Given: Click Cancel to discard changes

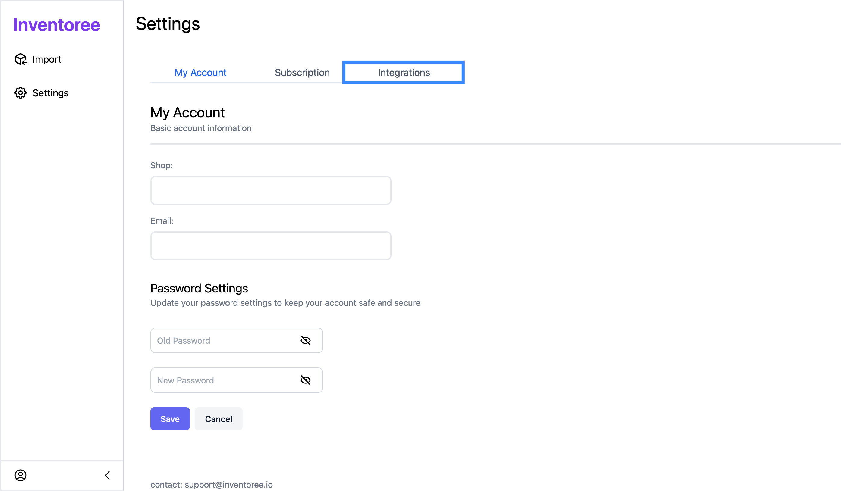Looking at the screenshot, I should pyautogui.click(x=218, y=418).
